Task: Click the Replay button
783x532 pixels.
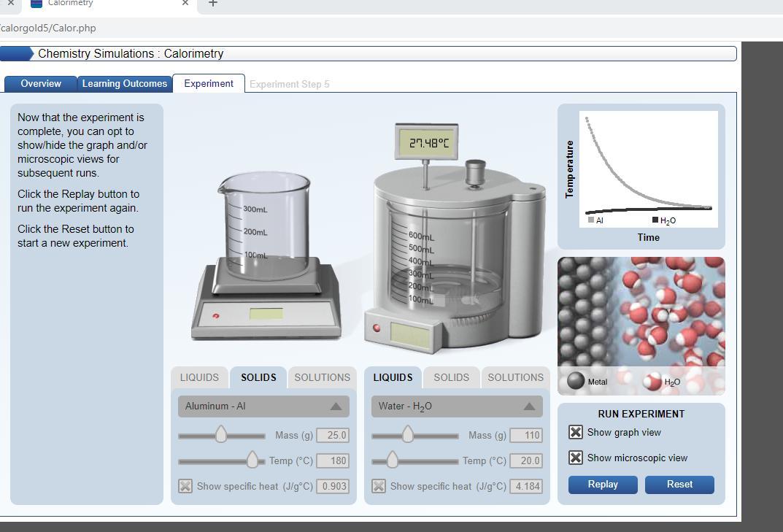Action: [x=603, y=485]
